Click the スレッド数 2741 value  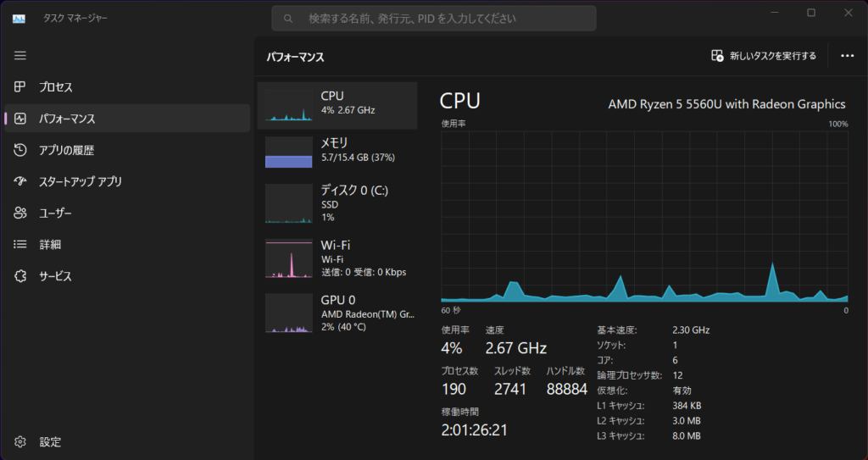509,389
